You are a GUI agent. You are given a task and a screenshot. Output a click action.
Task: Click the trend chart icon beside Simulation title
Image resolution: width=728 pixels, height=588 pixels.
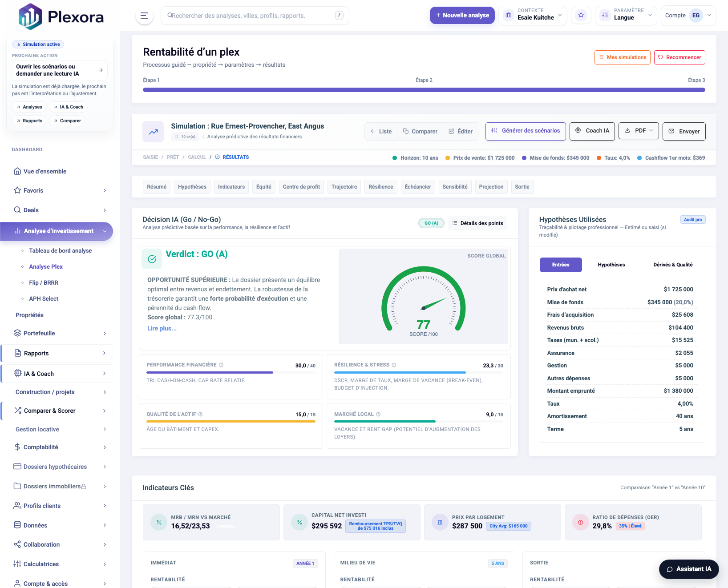pos(153,132)
